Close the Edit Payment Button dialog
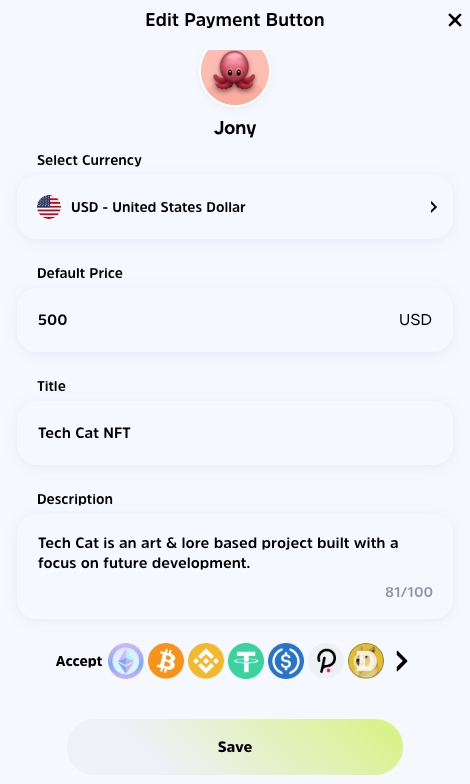 [455, 20]
